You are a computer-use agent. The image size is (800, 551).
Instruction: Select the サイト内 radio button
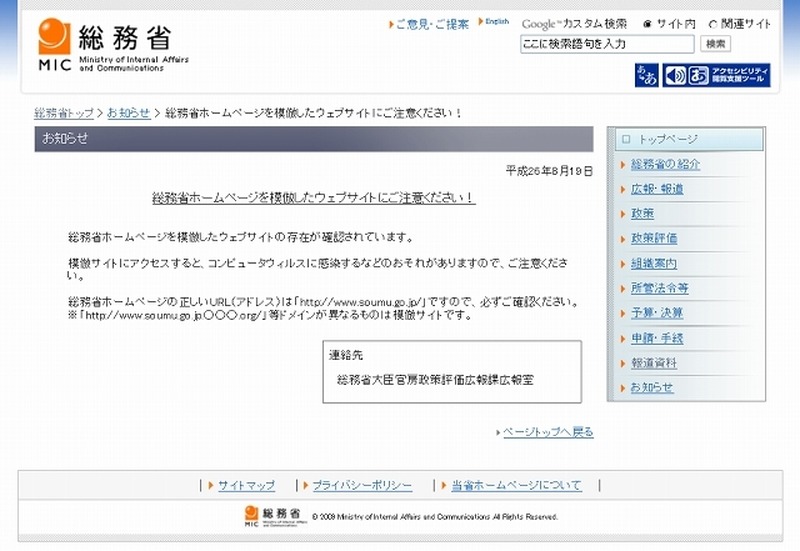pyautogui.click(x=647, y=24)
